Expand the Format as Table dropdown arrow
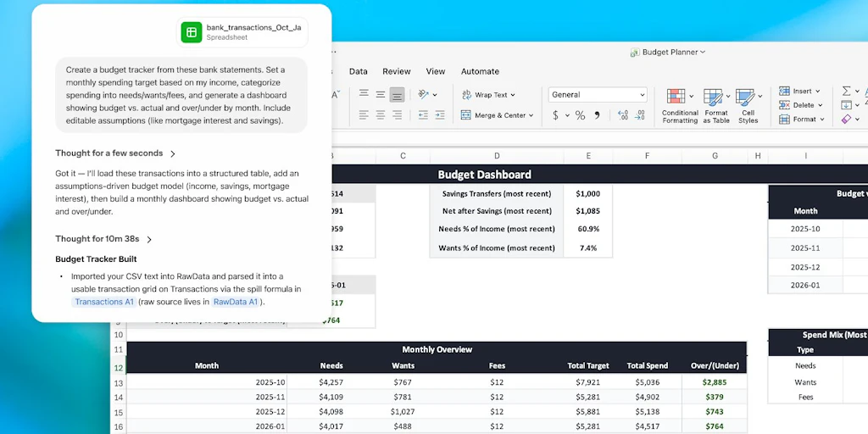 pos(728,97)
